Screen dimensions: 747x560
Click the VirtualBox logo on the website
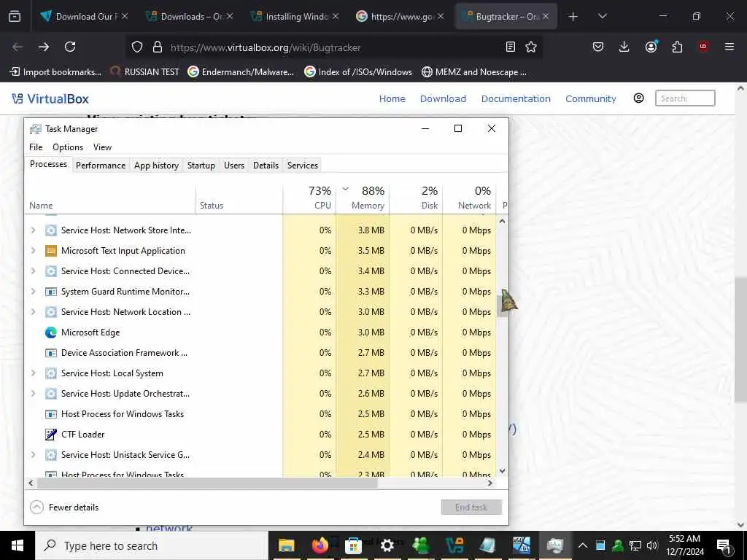pos(50,98)
